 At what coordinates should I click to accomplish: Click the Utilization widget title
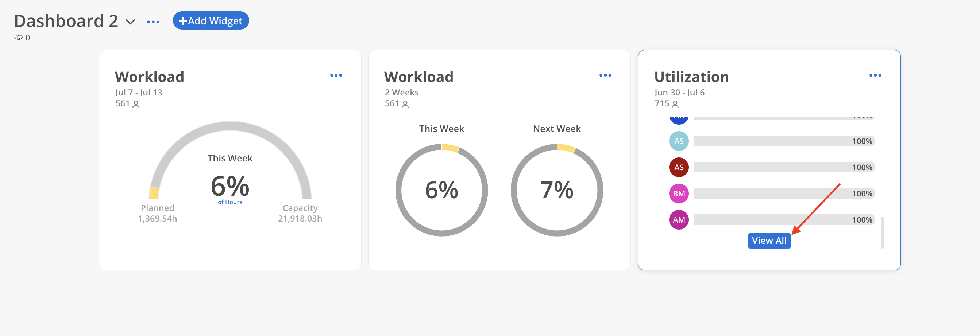coord(691,77)
